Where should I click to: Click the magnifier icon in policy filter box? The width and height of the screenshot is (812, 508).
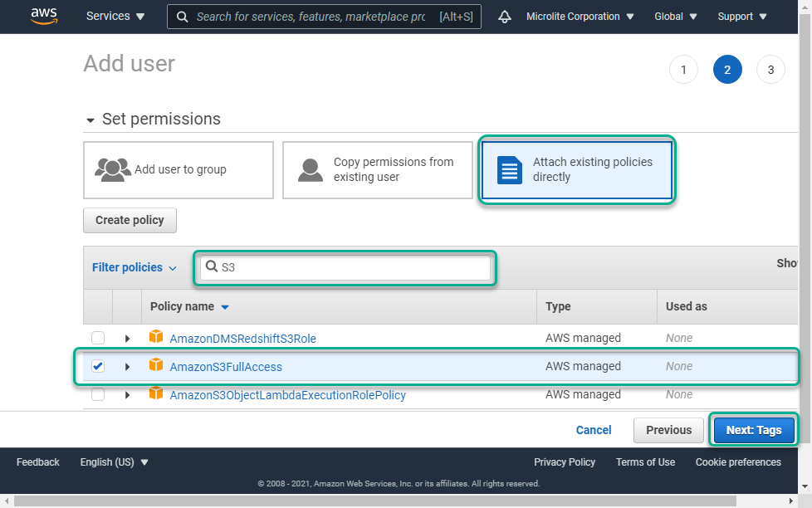pyautogui.click(x=211, y=266)
